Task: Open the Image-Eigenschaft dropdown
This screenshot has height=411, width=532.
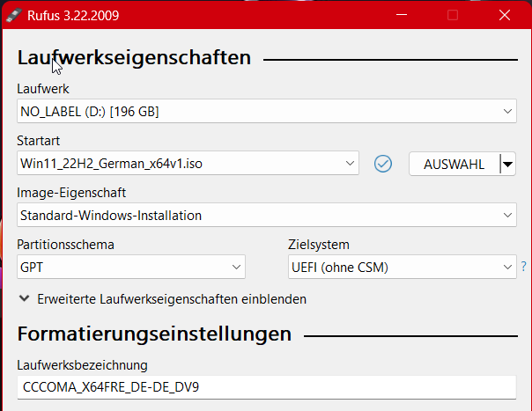Action: pos(266,215)
